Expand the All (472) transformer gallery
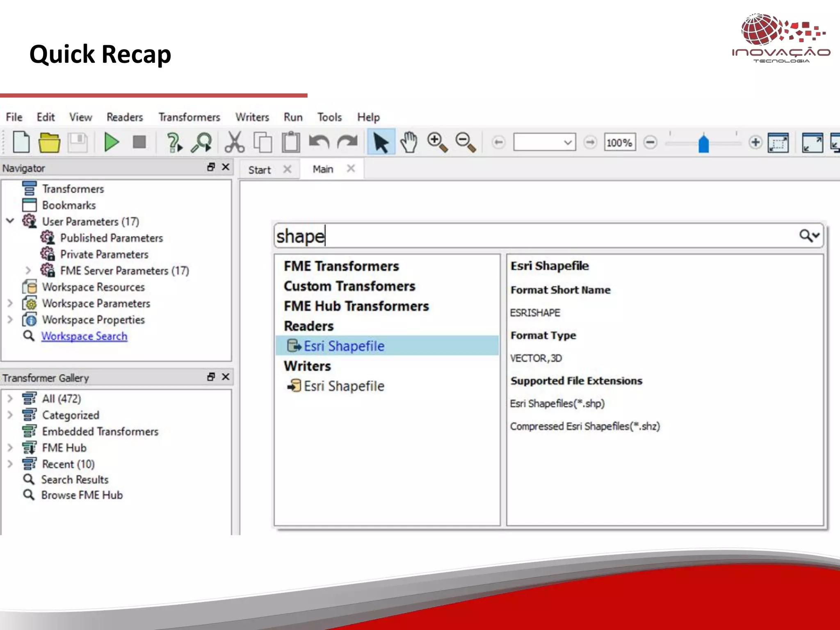Screen dimensions: 840x630 click(x=11, y=398)
